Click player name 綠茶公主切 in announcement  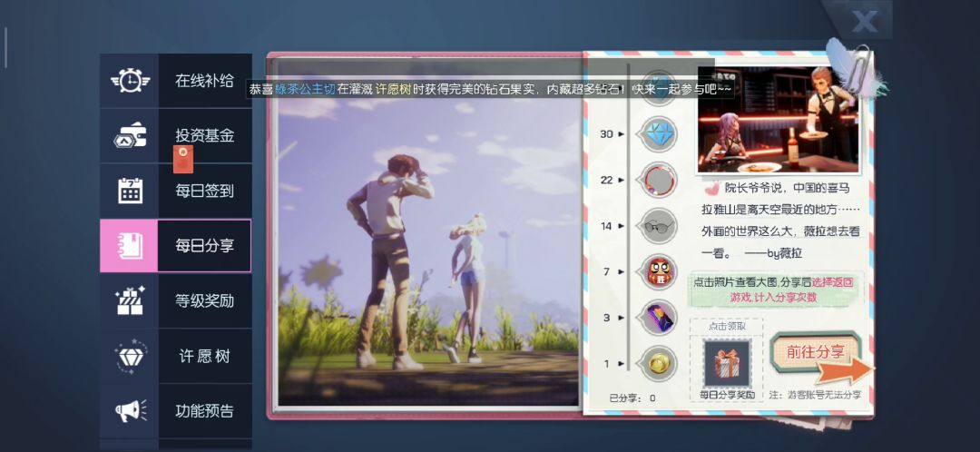pos(305,89)
